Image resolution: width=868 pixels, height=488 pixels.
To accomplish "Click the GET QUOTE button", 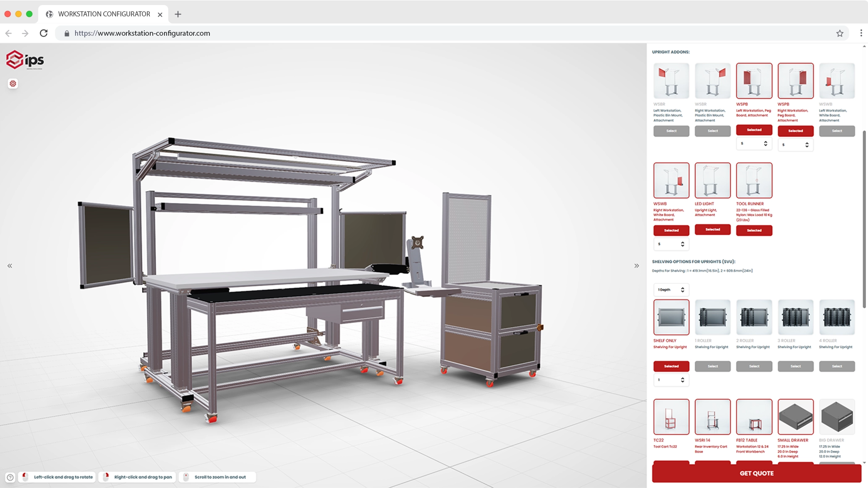I will point(757,473).
